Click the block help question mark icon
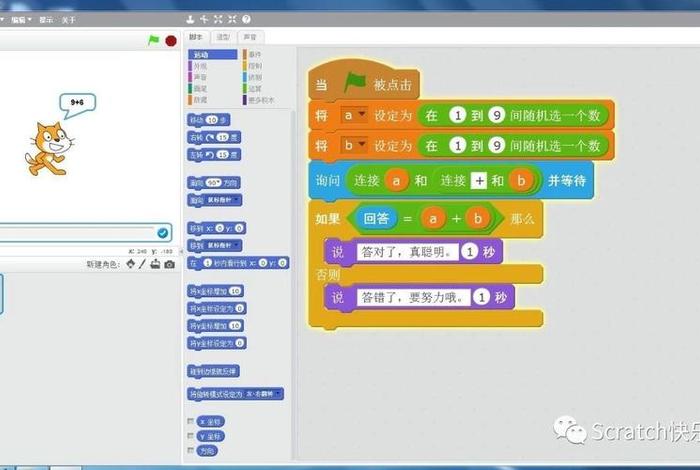700x470 pixels. point(246,19)
